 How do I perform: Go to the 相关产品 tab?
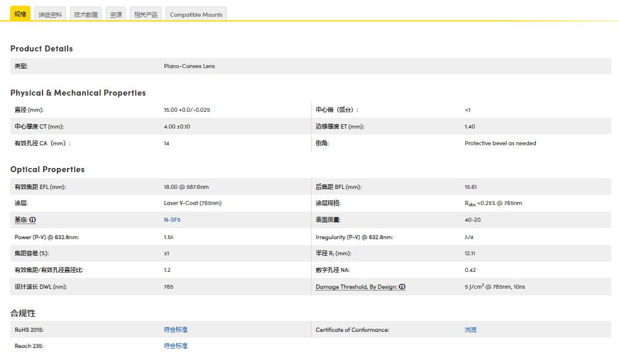point(146,14)
